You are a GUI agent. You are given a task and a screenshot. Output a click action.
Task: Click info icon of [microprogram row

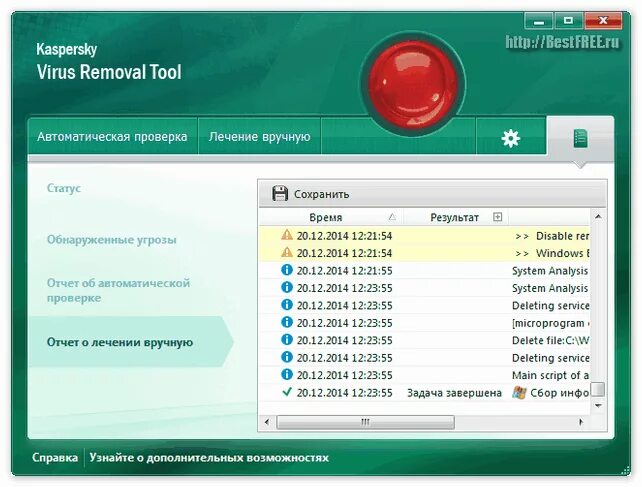click(x=287, y=322)
